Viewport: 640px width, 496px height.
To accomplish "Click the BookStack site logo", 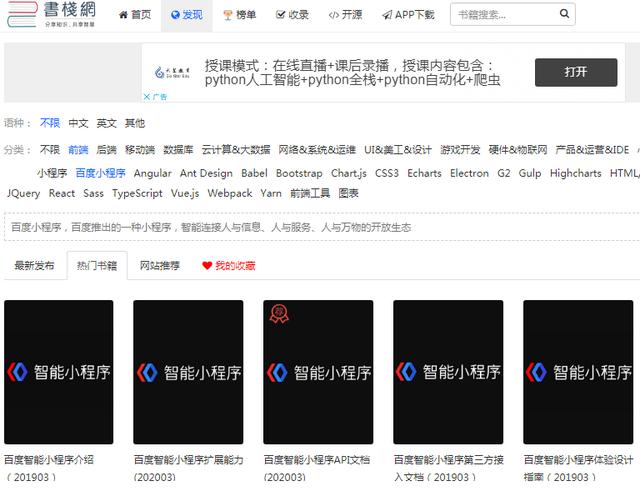I will pos(52,14).
